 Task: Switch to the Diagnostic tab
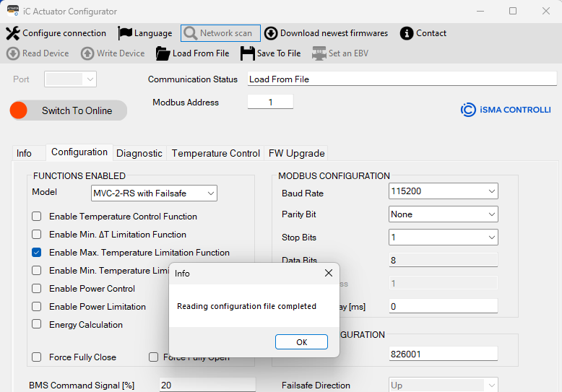[x=139, y=153]
